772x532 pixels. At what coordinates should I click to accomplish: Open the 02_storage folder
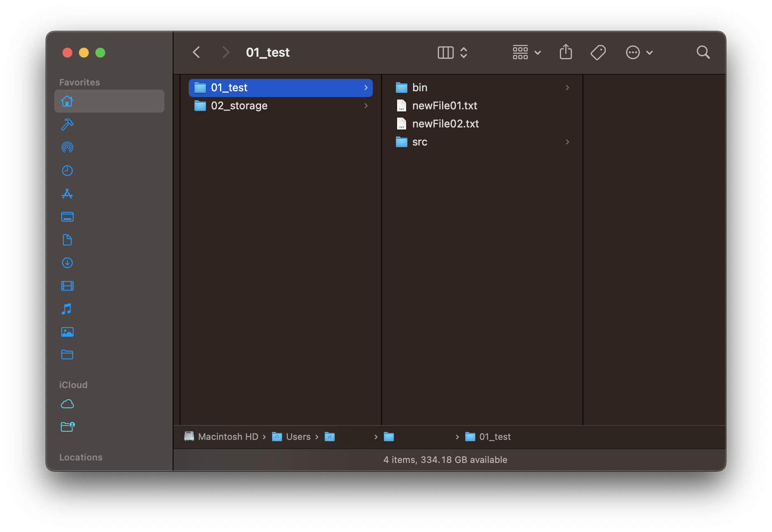(x=238, y=106)
